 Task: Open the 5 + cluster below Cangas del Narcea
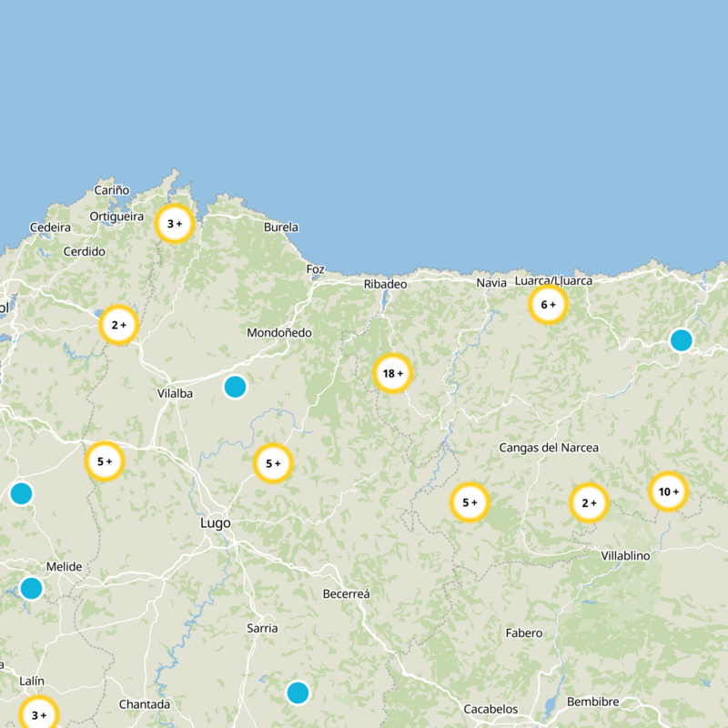(470, 502)
